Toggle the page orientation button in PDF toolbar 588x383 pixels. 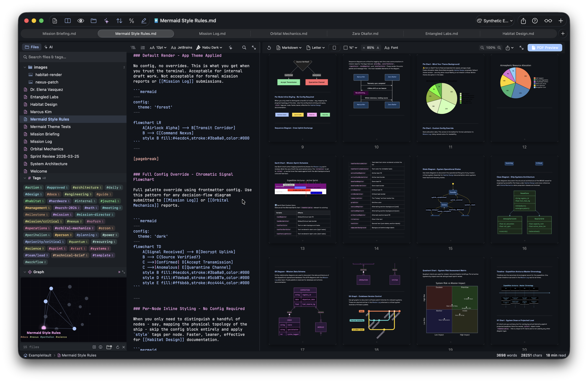(x=334, y=48)
